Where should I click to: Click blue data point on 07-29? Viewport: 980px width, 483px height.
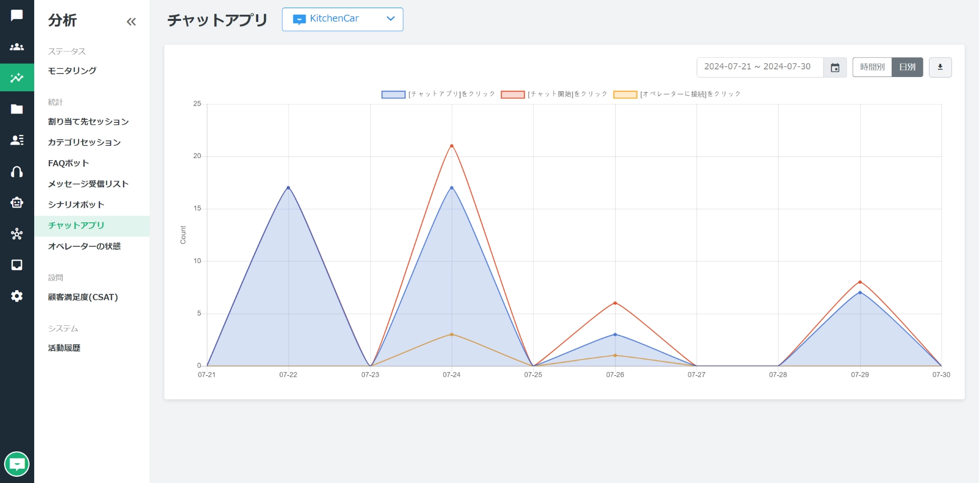click(x=860, y=293)
